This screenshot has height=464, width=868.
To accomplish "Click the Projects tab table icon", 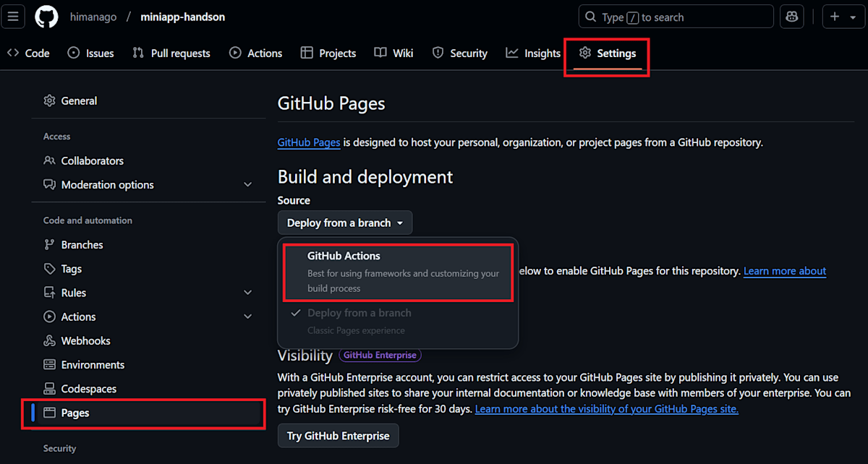I will 307,53.
